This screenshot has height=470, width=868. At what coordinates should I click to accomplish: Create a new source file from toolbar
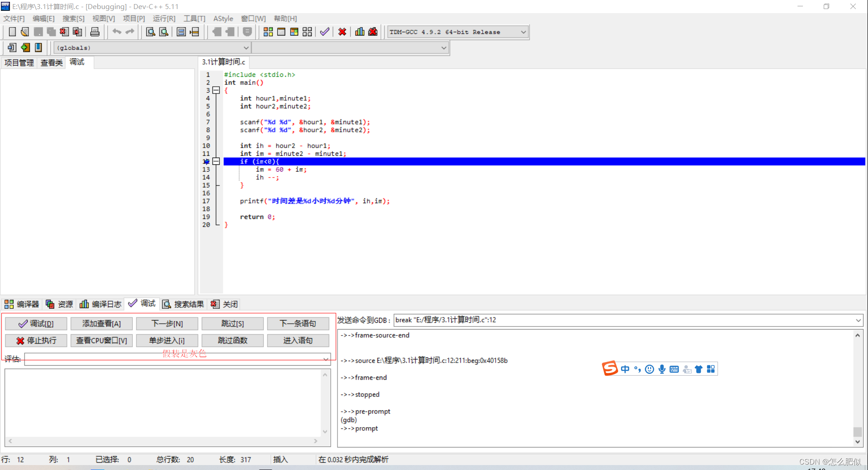click(12, 32)
